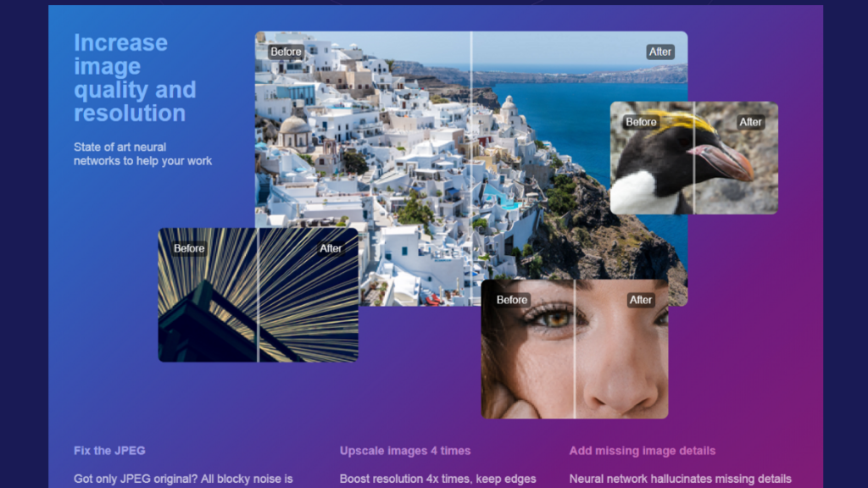Select the 'Fix the JPEG' heading
The height and width of the screenshot is (488, 868).
click(109, 451)
